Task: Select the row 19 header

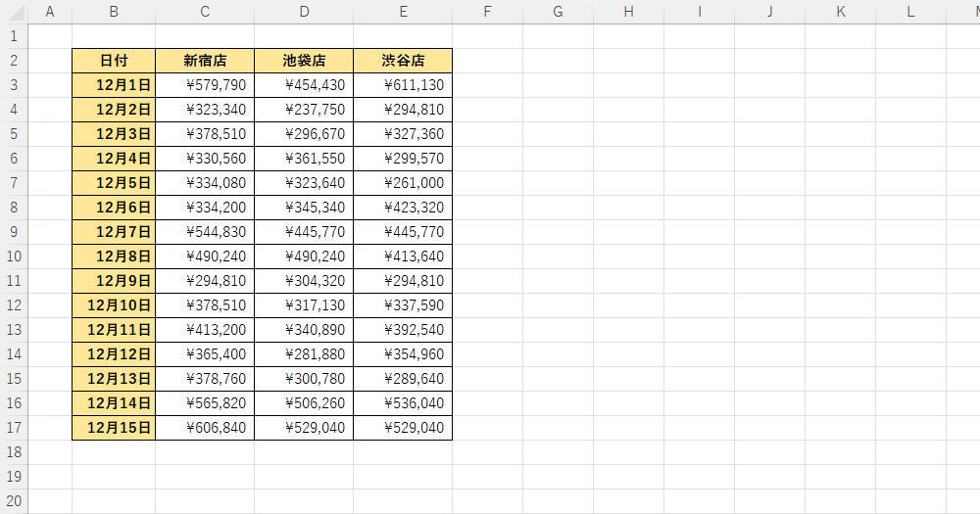Action: point(14,477)
